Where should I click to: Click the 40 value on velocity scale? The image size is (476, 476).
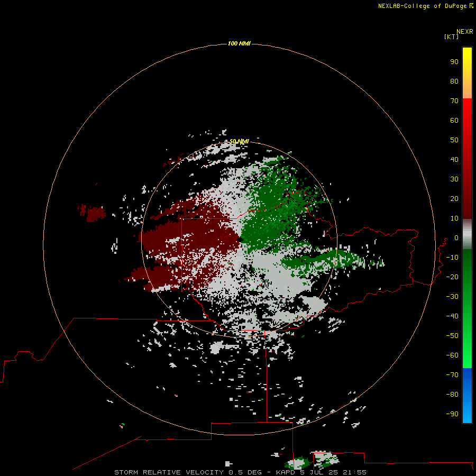[454, 159]
